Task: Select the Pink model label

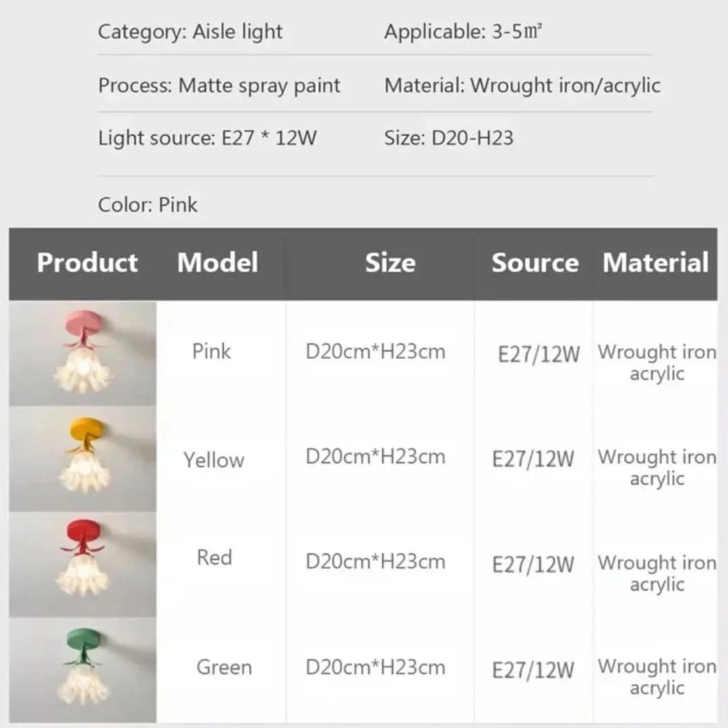Action: point(211,351)
